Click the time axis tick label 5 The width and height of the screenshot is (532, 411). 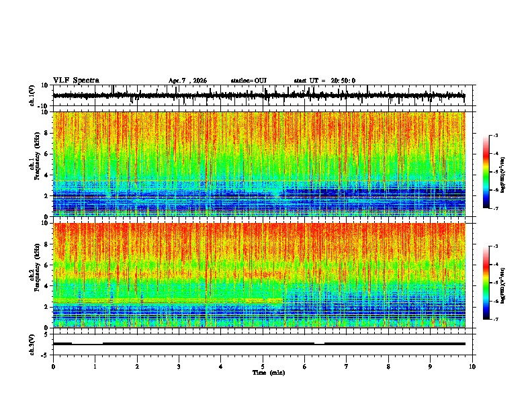263,367
